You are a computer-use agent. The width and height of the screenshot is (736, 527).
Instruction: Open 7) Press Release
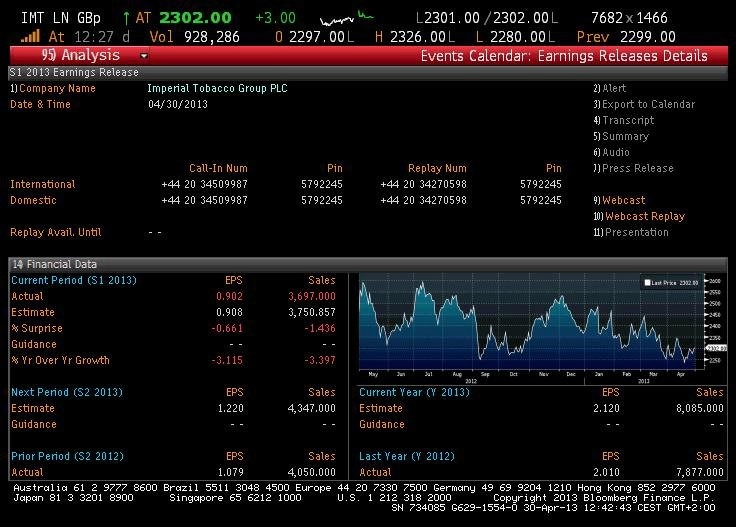point(633,168)
